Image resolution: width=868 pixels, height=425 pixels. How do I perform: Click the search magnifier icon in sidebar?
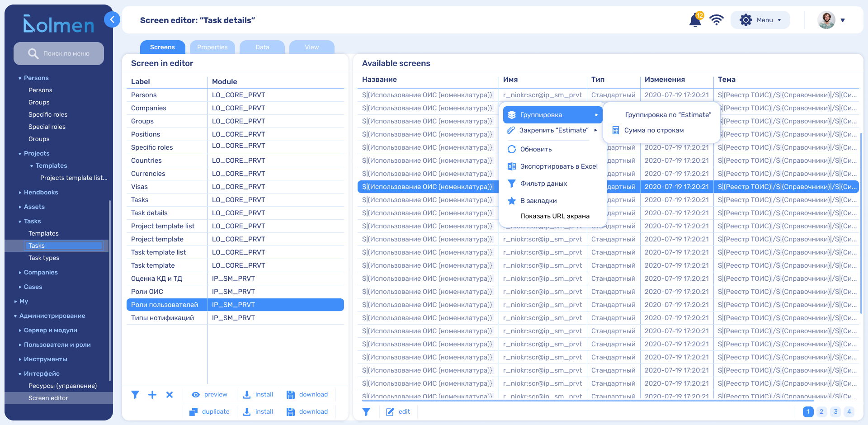[x=33, y=53]
